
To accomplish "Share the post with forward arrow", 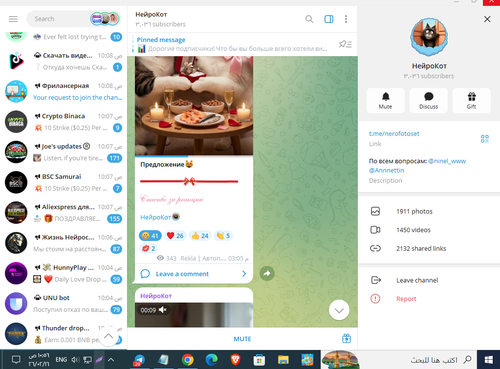I will [x=267, y=274].
